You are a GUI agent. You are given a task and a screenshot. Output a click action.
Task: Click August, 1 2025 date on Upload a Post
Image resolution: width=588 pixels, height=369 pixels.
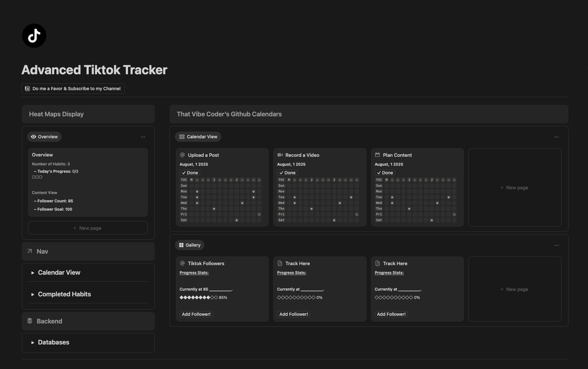[194, 165]
